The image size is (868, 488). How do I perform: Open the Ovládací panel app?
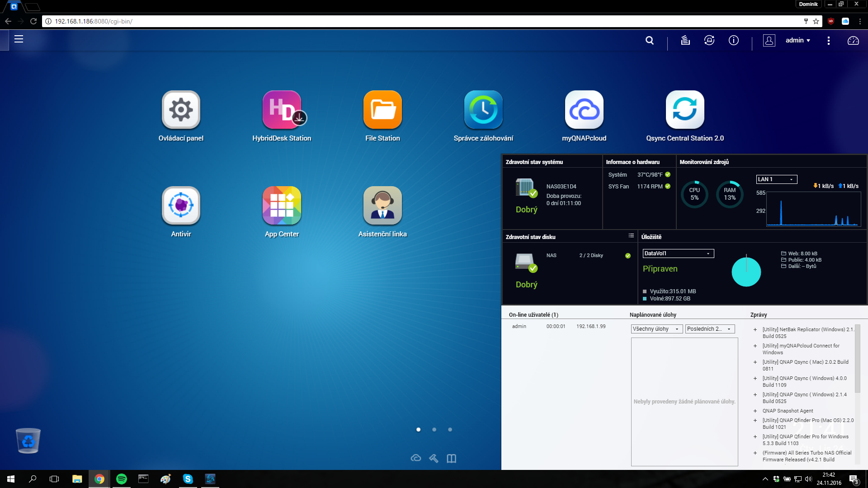[x=181, y=110]
